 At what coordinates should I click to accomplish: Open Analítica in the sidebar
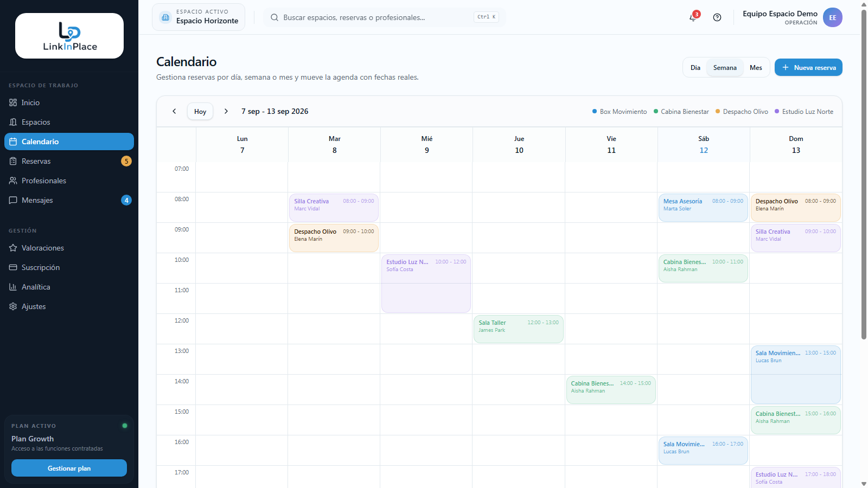pyautogui.click(x=69, y=287)
